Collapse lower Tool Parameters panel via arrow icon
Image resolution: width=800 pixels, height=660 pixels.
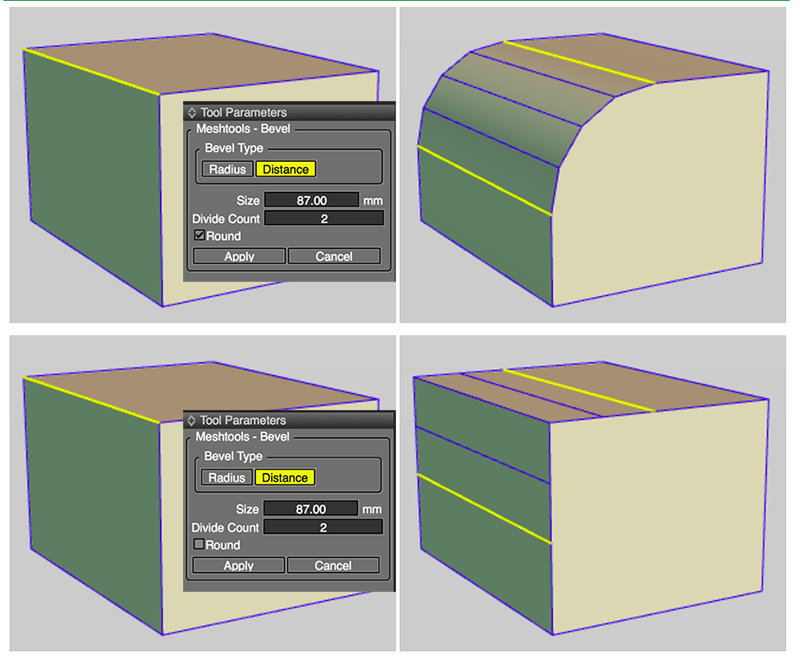(x=191, y=420)
